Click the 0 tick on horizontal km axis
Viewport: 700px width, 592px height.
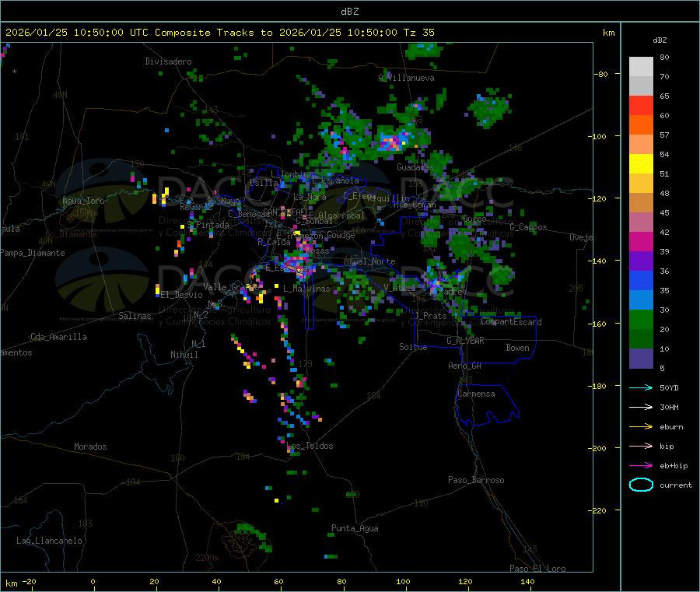pos(93,581)
